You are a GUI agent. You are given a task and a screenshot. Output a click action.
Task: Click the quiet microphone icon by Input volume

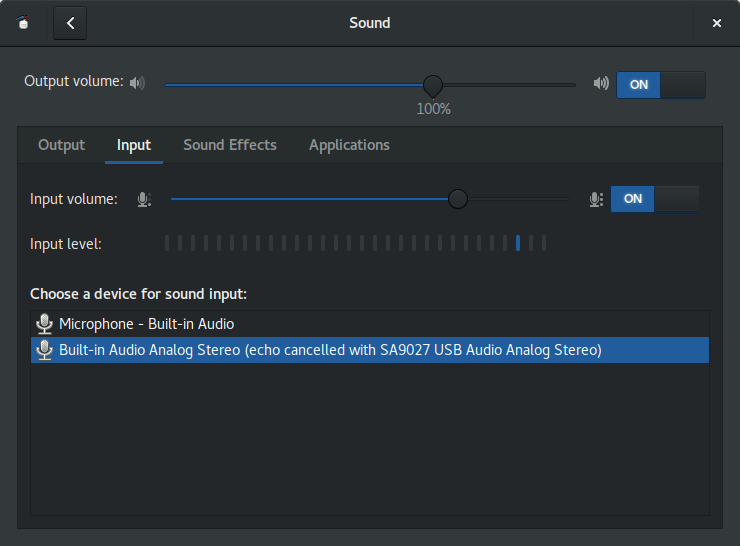(x=144, y=199)
